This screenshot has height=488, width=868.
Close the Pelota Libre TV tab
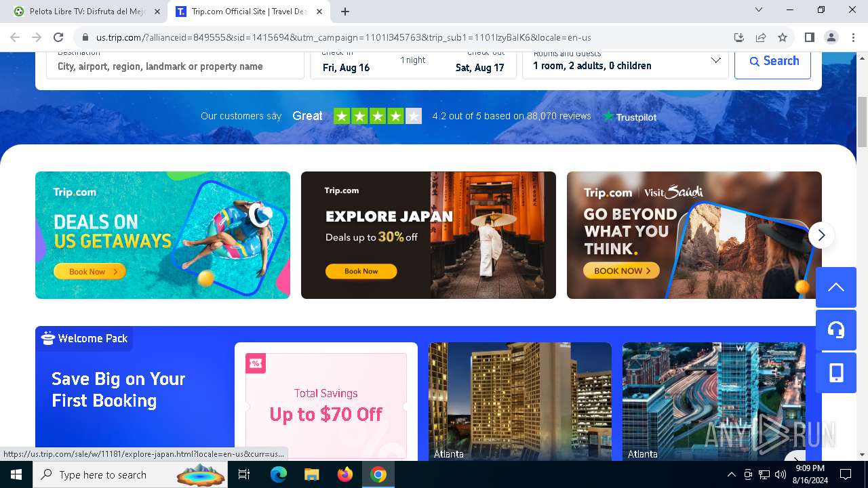click(x=157, y=12)
